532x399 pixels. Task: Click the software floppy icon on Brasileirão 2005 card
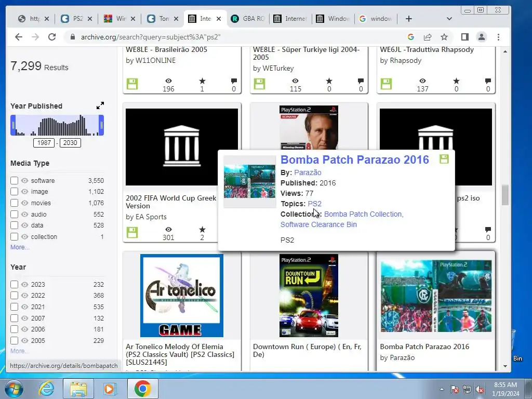(132, 84)
